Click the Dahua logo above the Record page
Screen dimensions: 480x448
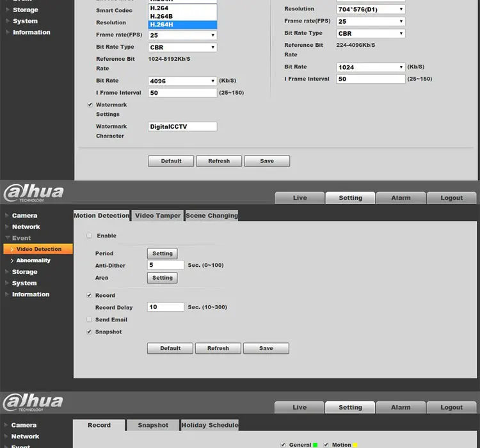pos(33,403)
